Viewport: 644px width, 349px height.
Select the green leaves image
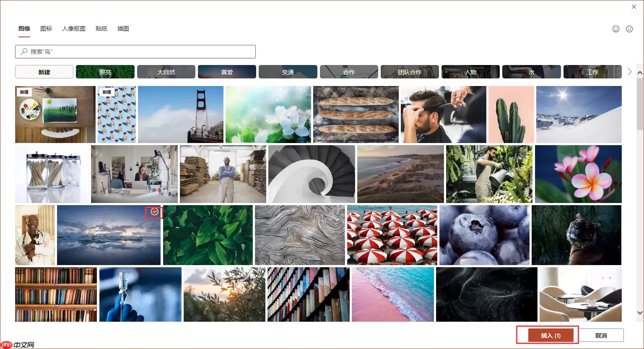tap(208, 235)
